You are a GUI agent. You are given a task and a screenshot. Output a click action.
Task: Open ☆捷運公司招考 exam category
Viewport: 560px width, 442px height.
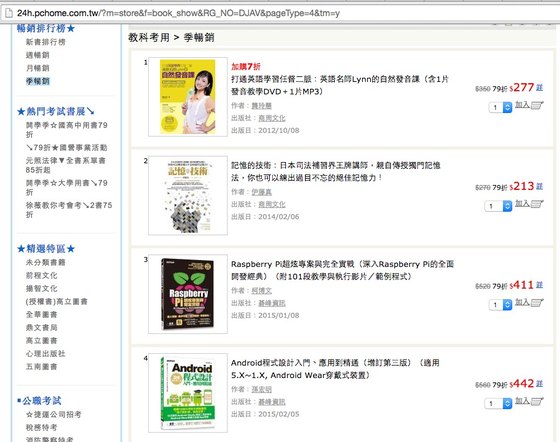pyautogui.click(x=54, y=415)
